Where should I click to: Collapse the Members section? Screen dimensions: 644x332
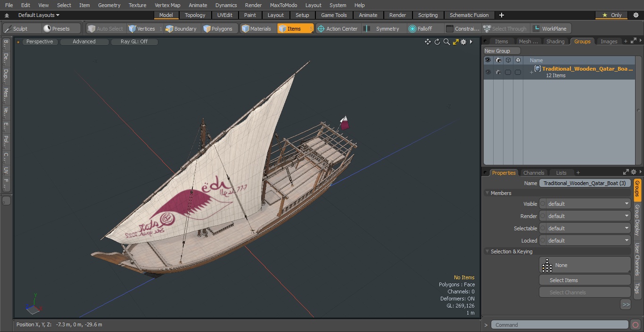coord(487,193)
